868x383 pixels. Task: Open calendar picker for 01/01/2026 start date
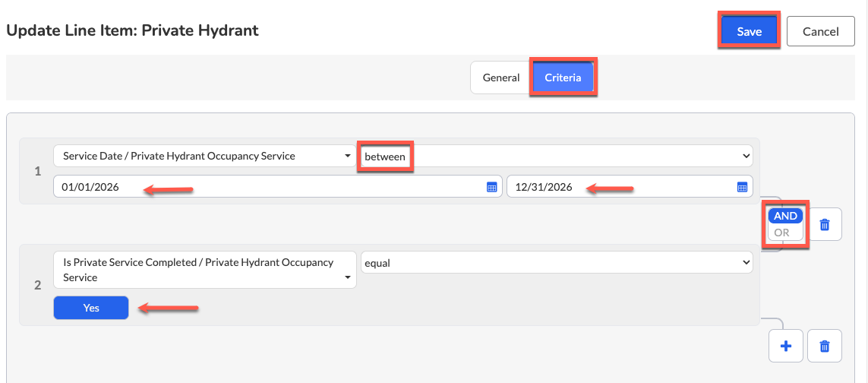(491, 188)
